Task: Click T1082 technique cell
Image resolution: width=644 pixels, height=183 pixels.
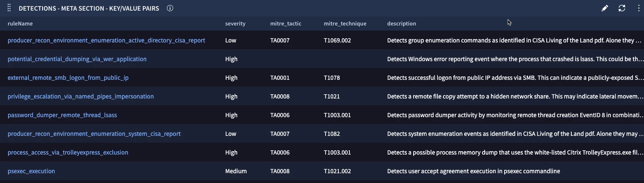Action: coord(332,134)
